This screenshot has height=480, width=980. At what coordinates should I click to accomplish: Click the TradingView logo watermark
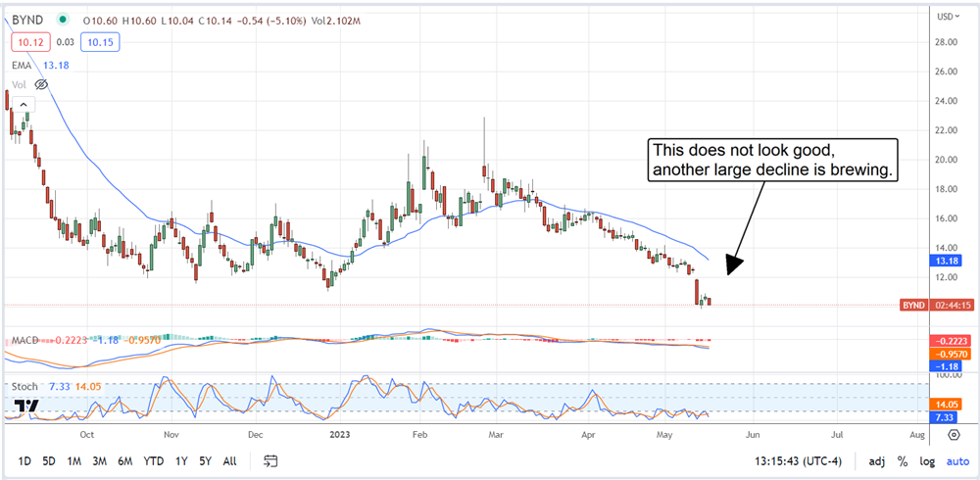(x=24, y=407)
